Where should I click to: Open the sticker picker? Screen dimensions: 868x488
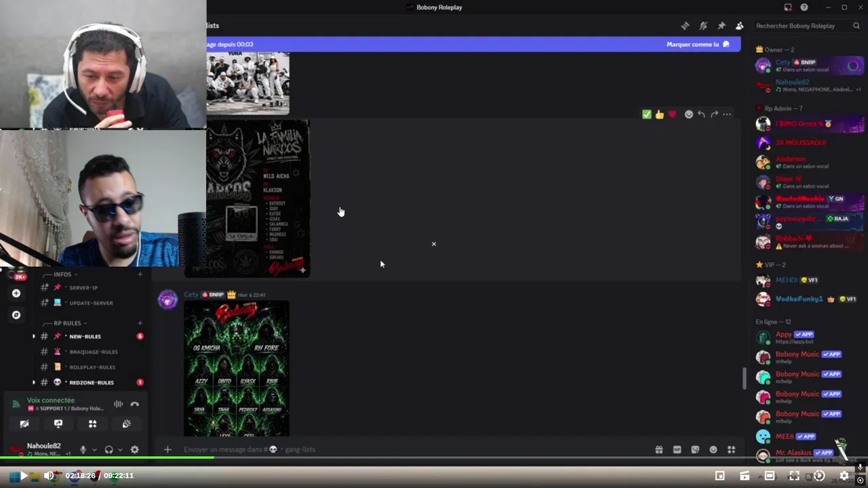pos(695,449)
